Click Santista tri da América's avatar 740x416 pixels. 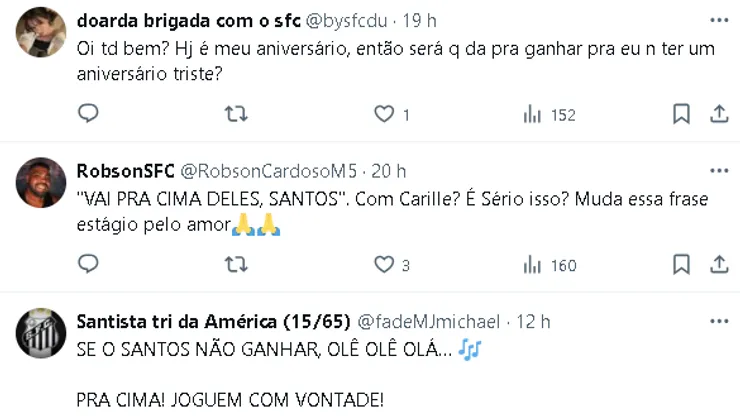(41, 333)
